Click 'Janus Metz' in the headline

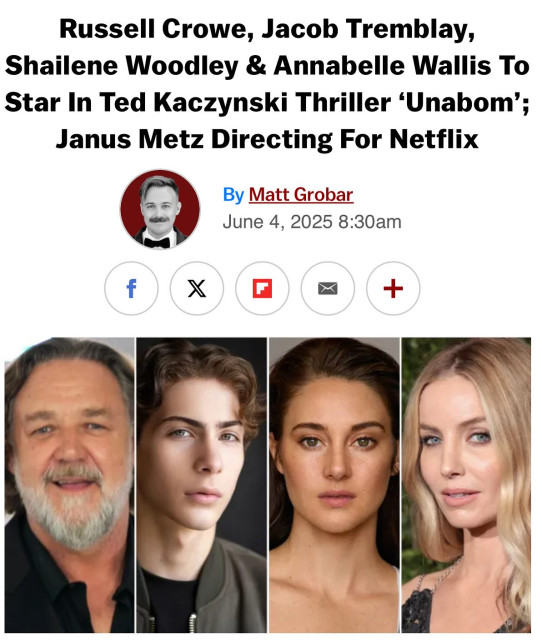(x=130, y=139)
